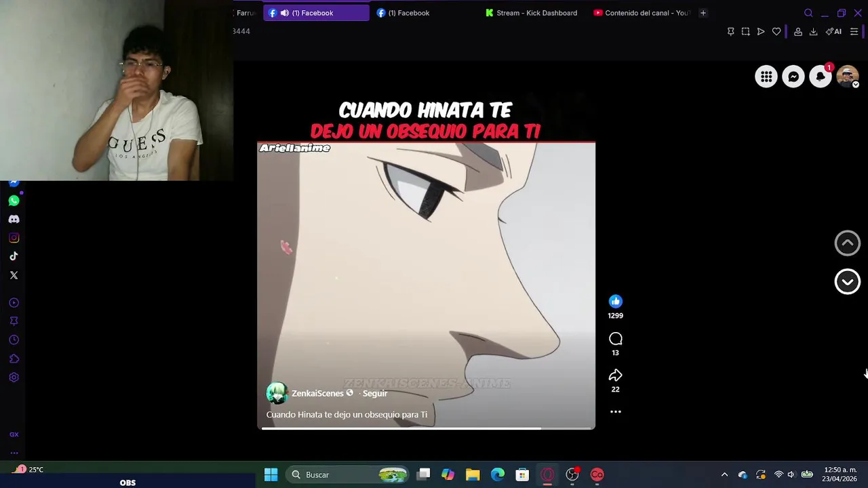
Task: Click the reel caption 'Cuando Hinata te dejo...'
Action: coord(347,415)
